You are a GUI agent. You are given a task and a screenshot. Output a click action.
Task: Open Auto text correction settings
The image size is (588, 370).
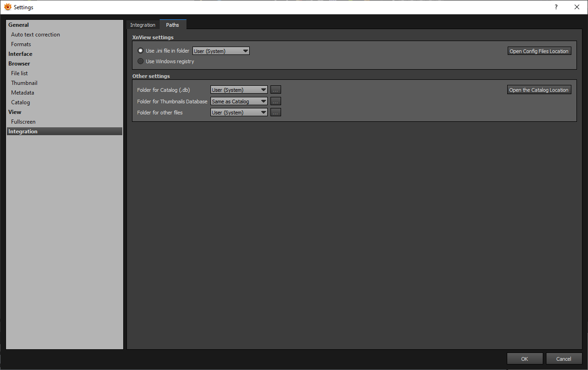36,35
